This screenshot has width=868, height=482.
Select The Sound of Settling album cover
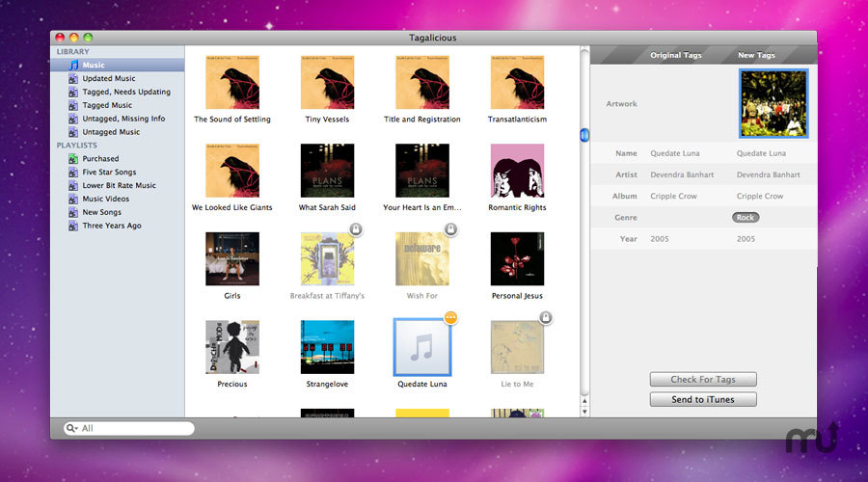coord(232,83)
